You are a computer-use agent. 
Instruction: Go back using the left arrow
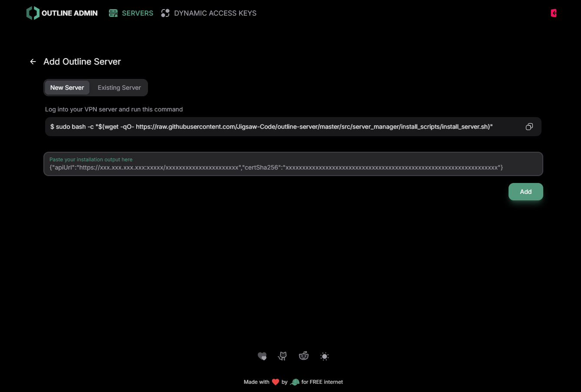(33, 62)
